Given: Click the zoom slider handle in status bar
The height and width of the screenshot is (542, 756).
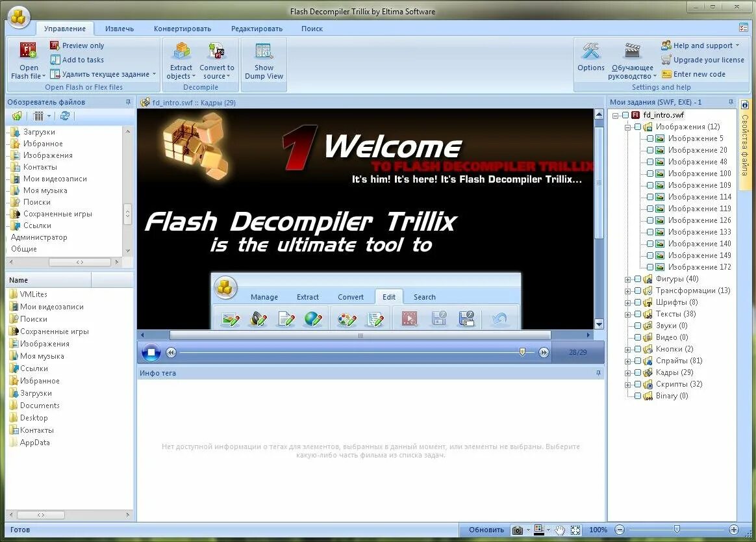Looking at the screenshot, I should point(677,530).
